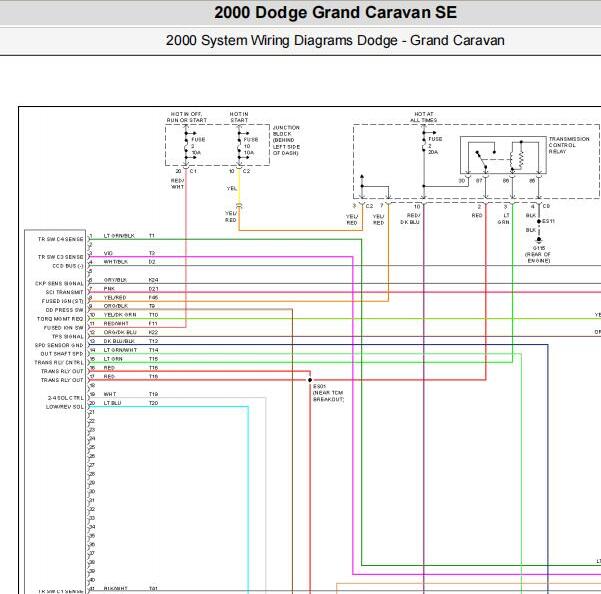The width and height of the screenshot is (601, 594).
Task: Click the 'TRANS RLY CNTRL' pin label
Action: (x=59, y=363)
